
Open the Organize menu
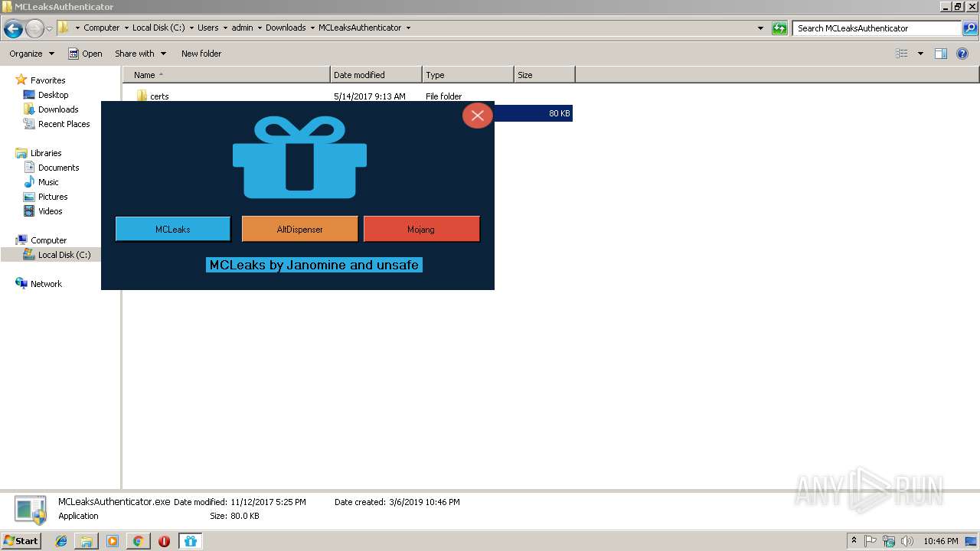[x=31, y=54]
